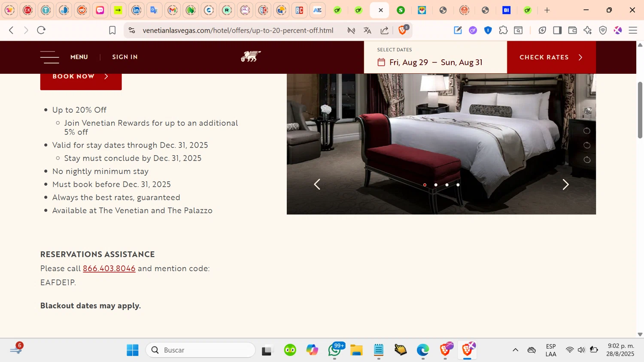
Task: Switch to the AZ tab
Action: [317, 10]
